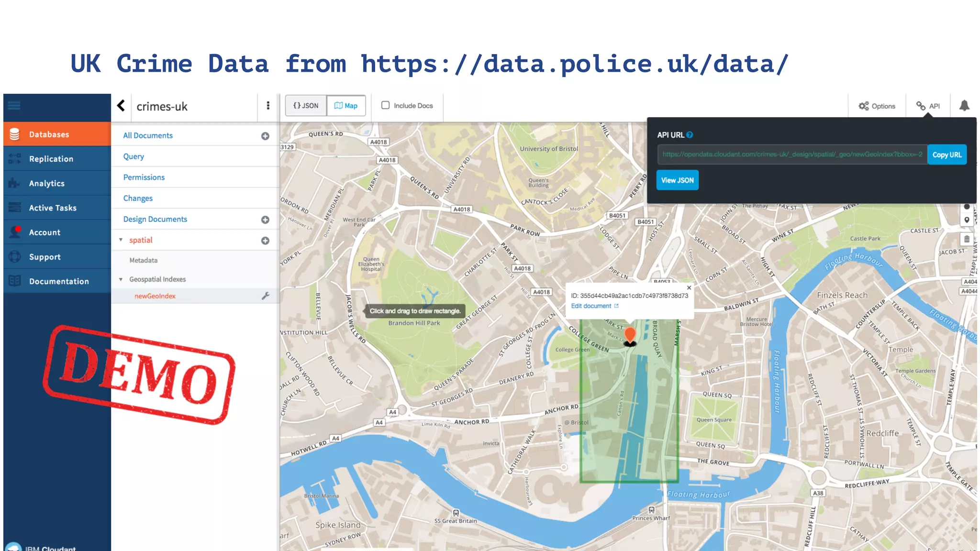Click the plus icon beside spatial
The height and width of the screenshot is (551, 980).
click(265, 241)
